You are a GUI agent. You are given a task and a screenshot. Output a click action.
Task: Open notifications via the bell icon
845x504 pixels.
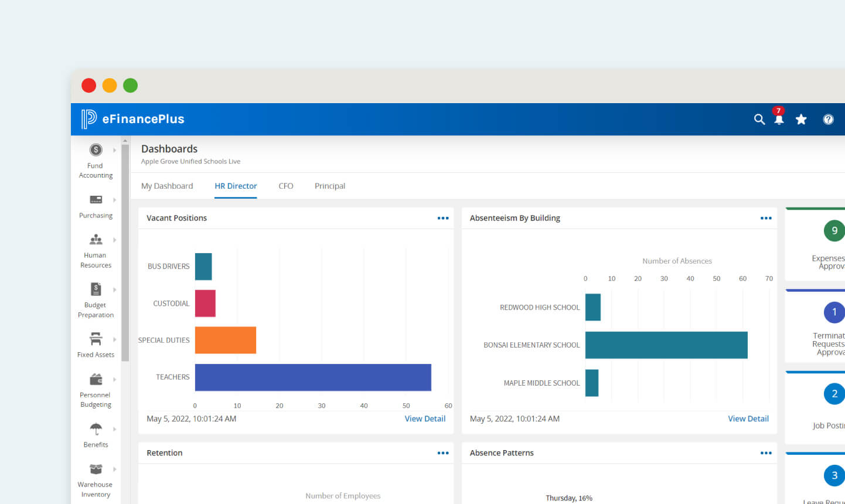(779, 119)
